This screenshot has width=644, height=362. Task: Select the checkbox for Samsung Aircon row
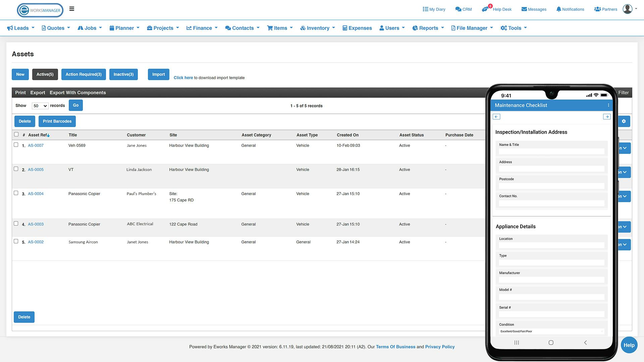click(x=16, y=241)
